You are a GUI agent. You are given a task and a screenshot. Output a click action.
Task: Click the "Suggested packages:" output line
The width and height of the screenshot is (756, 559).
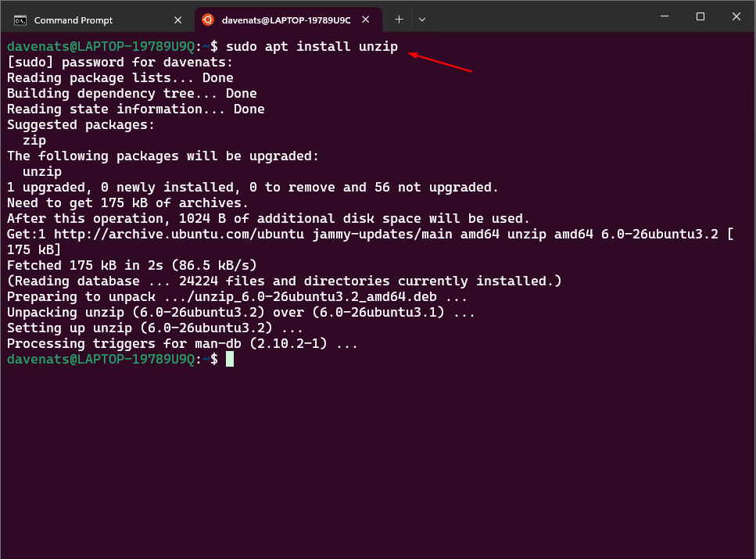pyautogui.click(x=81, y=125)
